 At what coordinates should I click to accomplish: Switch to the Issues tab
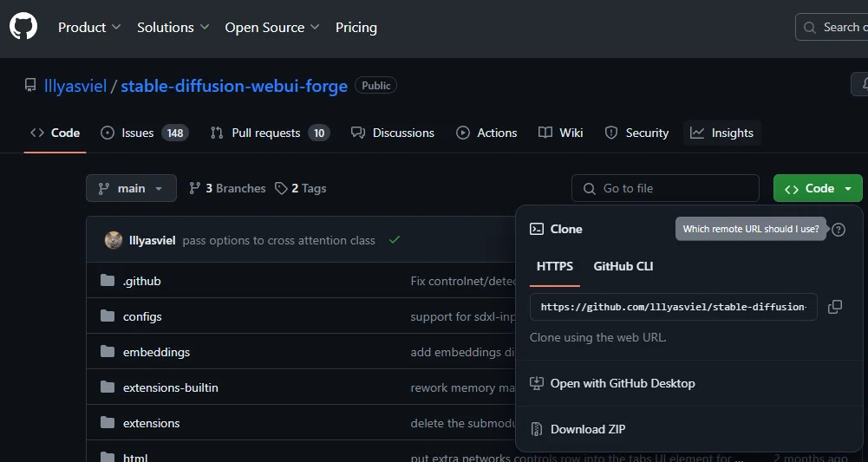tap(145, 133)
